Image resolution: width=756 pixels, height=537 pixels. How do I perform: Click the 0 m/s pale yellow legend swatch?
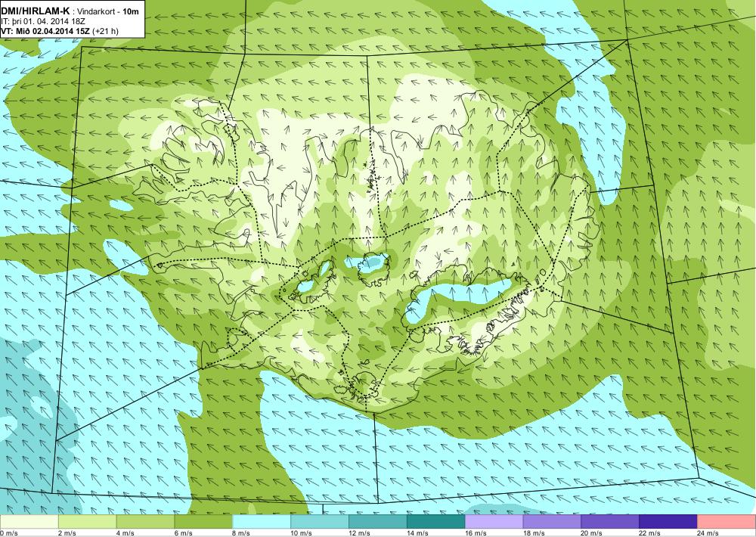29,522
